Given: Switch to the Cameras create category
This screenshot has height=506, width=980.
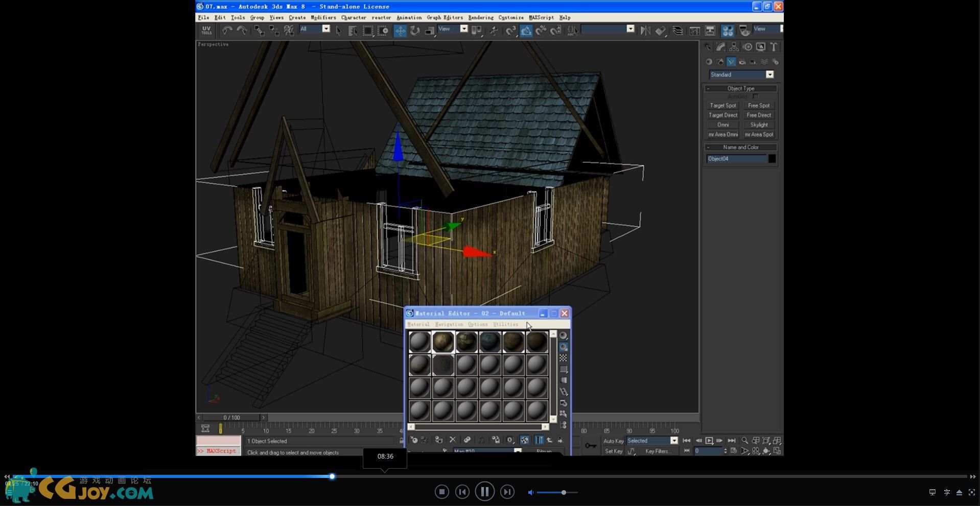Looking at the screenshot, I should coord(742,62).
